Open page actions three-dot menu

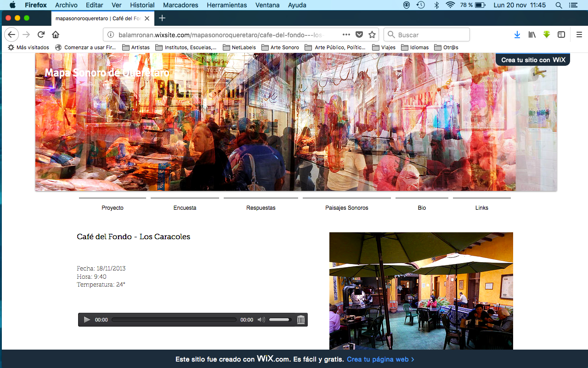tap(346, 34)
